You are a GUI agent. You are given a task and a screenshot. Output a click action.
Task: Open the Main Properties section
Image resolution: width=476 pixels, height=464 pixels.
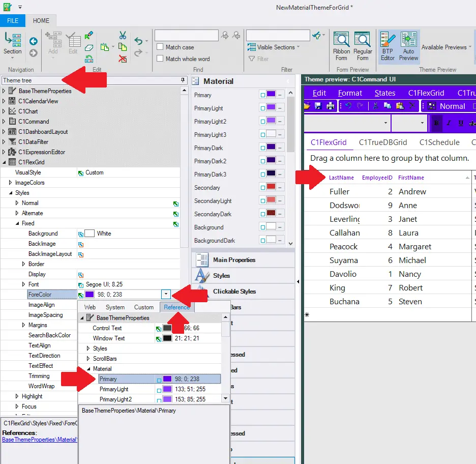pyautogui.click(x=243, y=260)
